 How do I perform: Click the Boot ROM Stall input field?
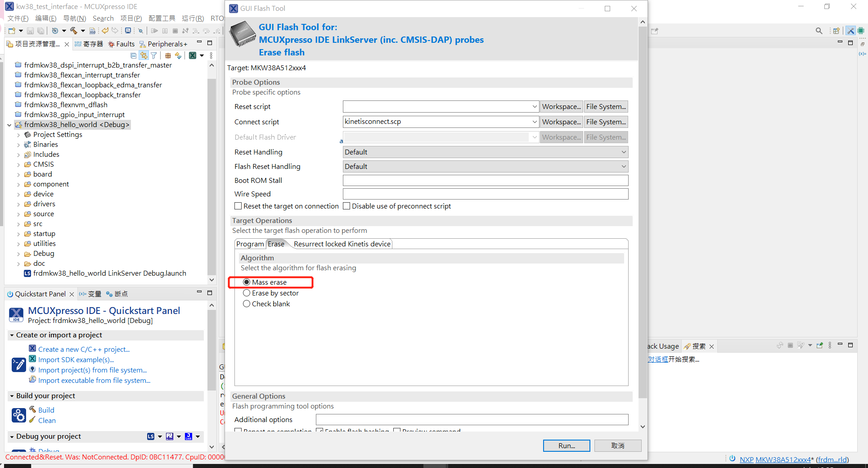point(485,180)
